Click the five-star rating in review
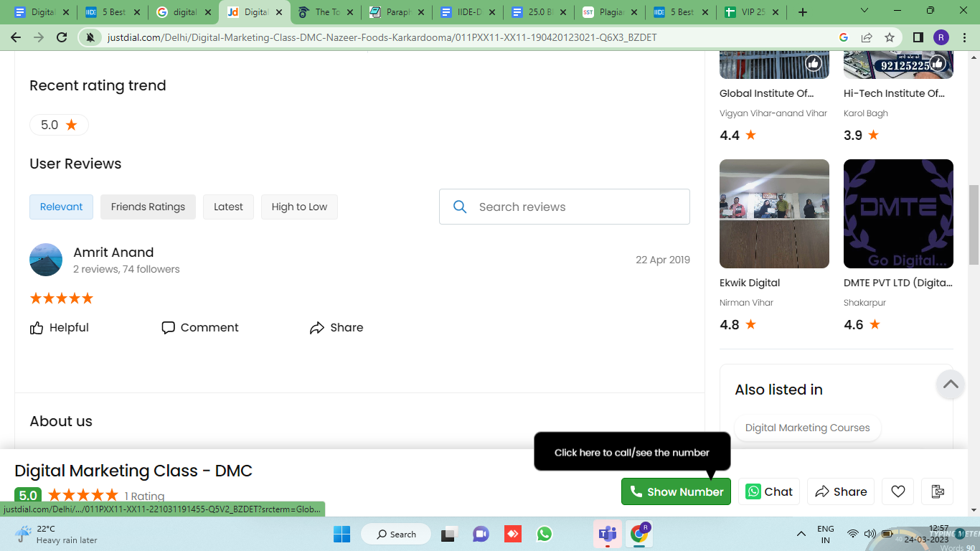The image size is (980, 551). tap(62, 298)
